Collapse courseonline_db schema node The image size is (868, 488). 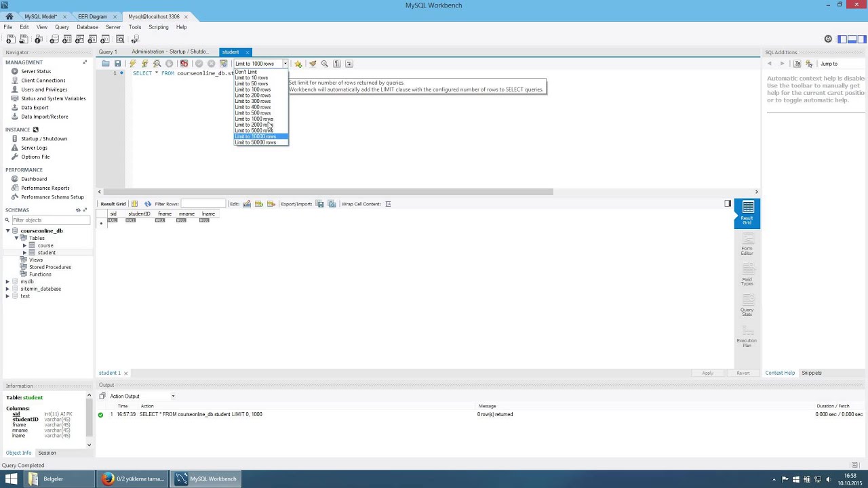coord(7,230)
